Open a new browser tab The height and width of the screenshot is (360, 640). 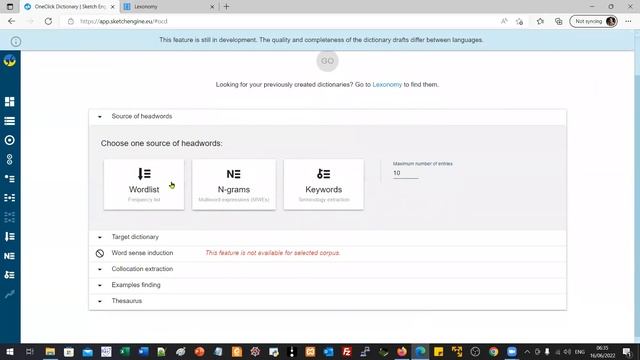(x=227, y=7)
